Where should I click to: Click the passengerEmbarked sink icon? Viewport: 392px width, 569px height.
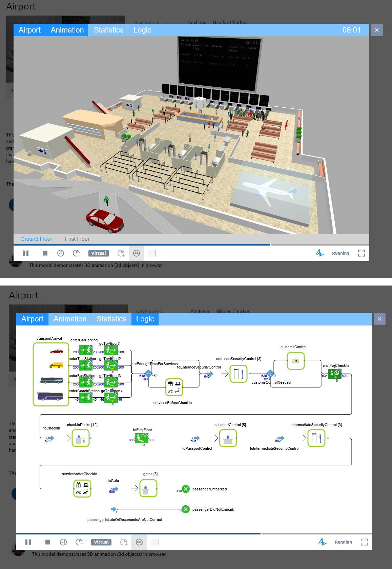pos(185,489)
